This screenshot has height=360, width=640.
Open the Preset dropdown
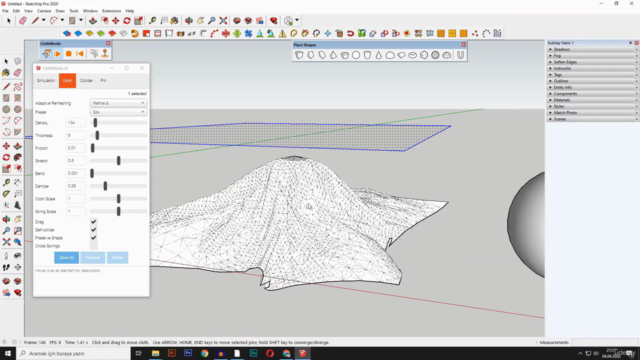tap(118, 112)
